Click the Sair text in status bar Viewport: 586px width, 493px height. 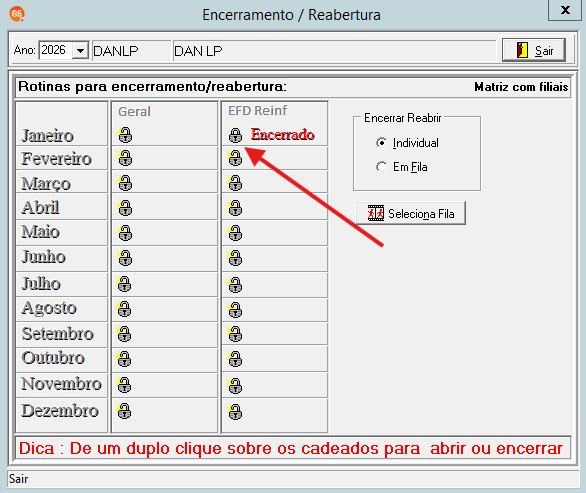pos(18,479)
